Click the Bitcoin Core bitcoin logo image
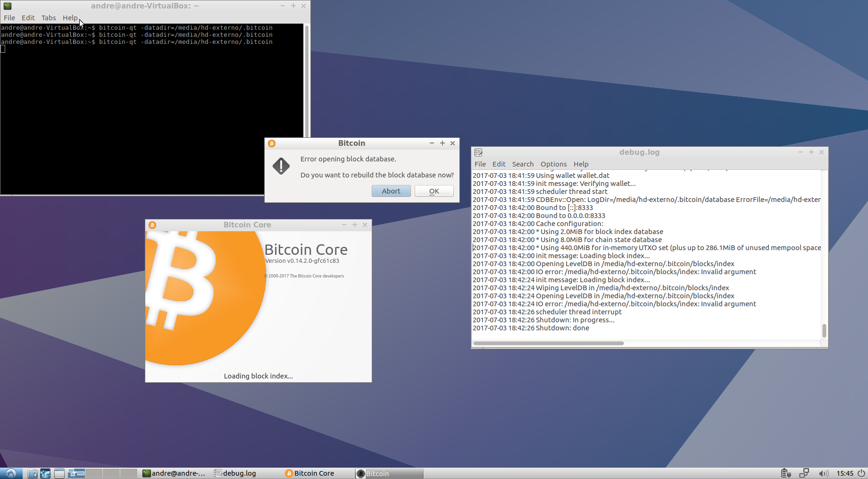The width and height of the screenshot is (868, 479). (205, 298)
